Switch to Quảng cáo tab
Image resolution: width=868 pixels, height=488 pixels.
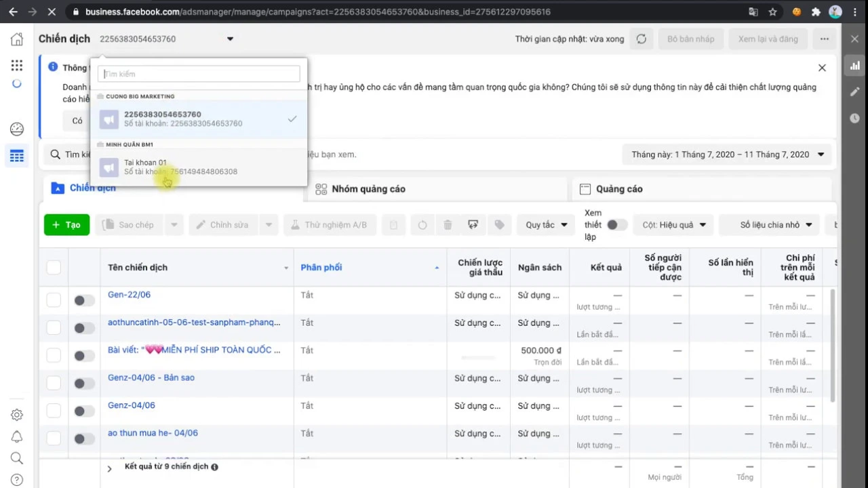coord(701,189)
